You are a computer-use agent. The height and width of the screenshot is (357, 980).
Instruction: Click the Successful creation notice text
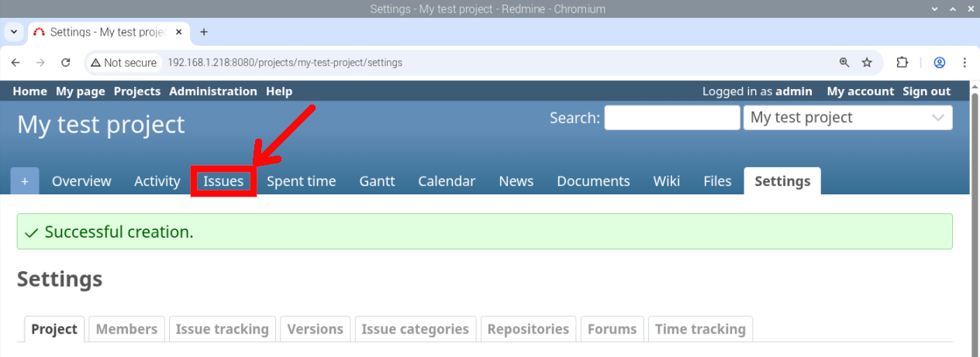click(119, 232)
